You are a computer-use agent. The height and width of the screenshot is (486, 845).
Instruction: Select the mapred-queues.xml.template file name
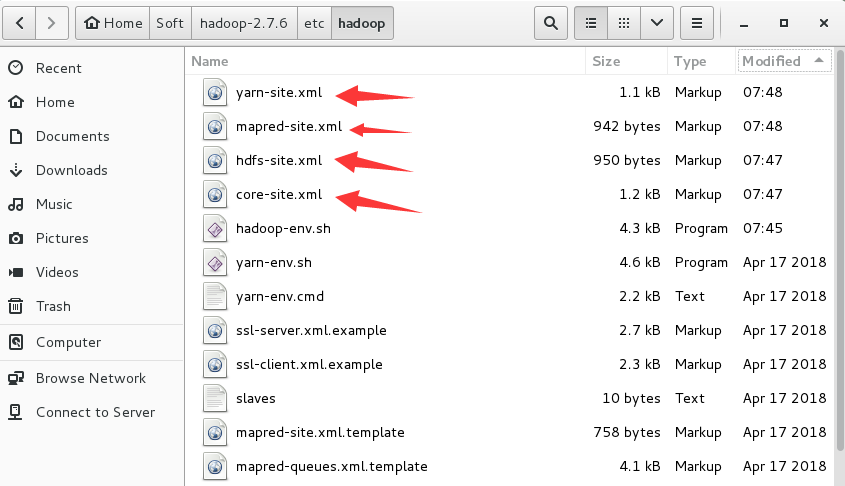click(331, 466)
